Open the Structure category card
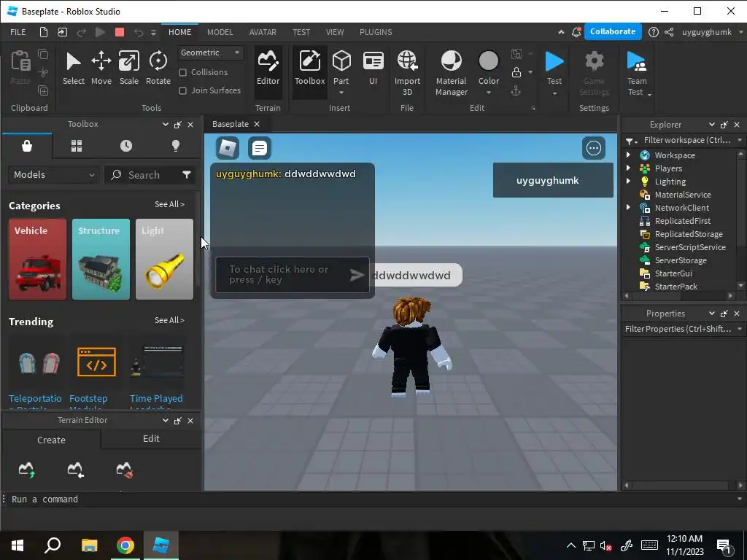The height and width of the screenshot is (560, 747). 101,260
